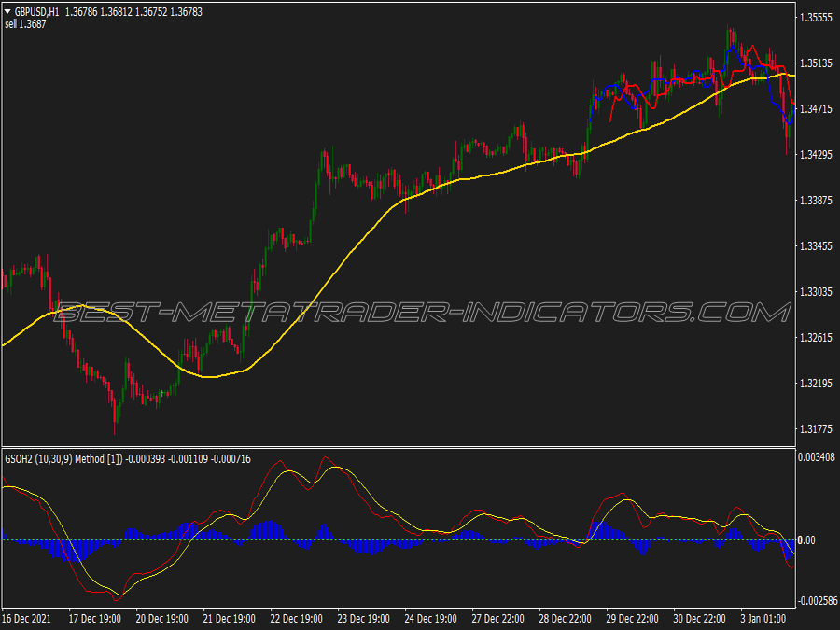This screenshot has height=630, width=840.
Task: Click the 23 Dec 19:00 time label
Action: (x=364, y=619)
